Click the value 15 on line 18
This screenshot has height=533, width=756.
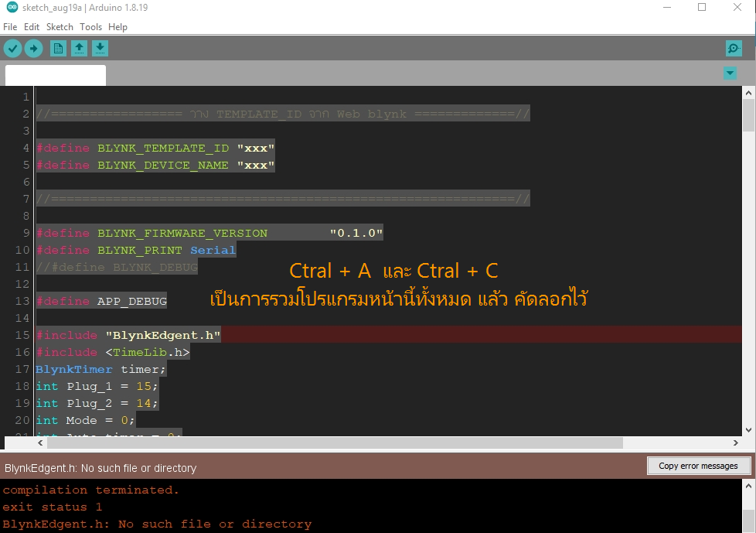(144, 386)
